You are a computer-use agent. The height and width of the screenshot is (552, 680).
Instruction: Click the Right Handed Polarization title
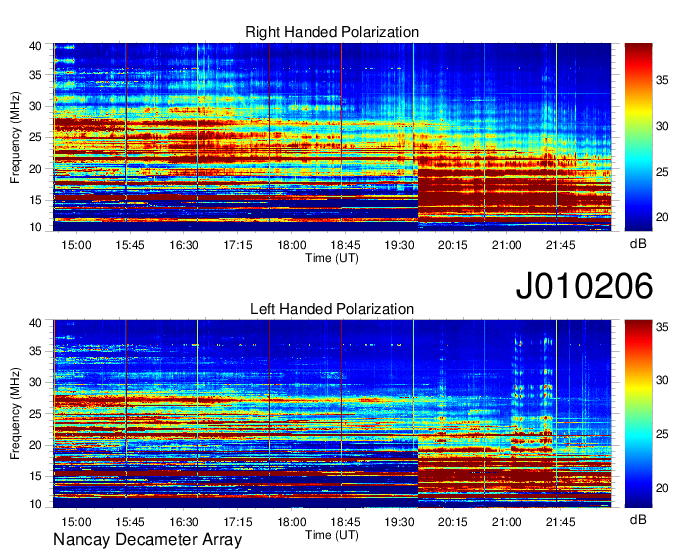click(x=332, y=32)
